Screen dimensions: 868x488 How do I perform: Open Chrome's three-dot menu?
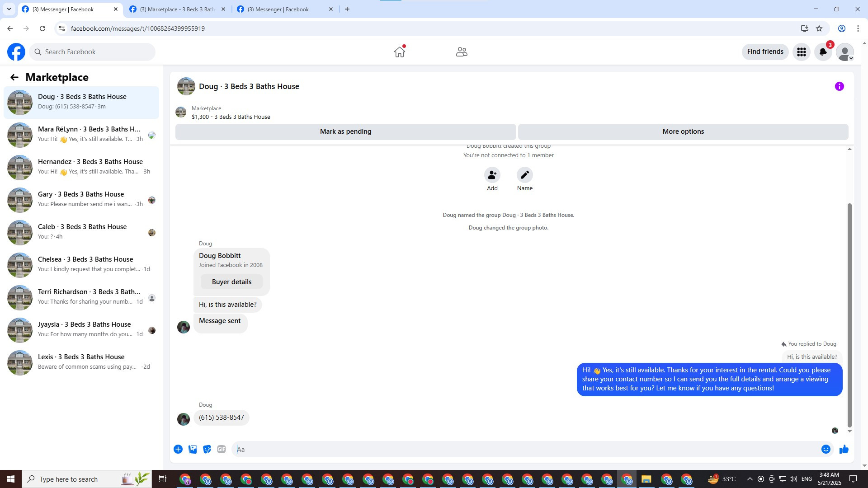[858, 28]
